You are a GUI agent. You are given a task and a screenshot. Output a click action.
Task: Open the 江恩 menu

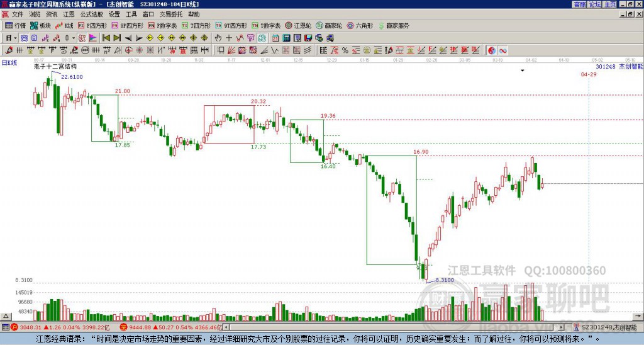[x=69, y=14]
